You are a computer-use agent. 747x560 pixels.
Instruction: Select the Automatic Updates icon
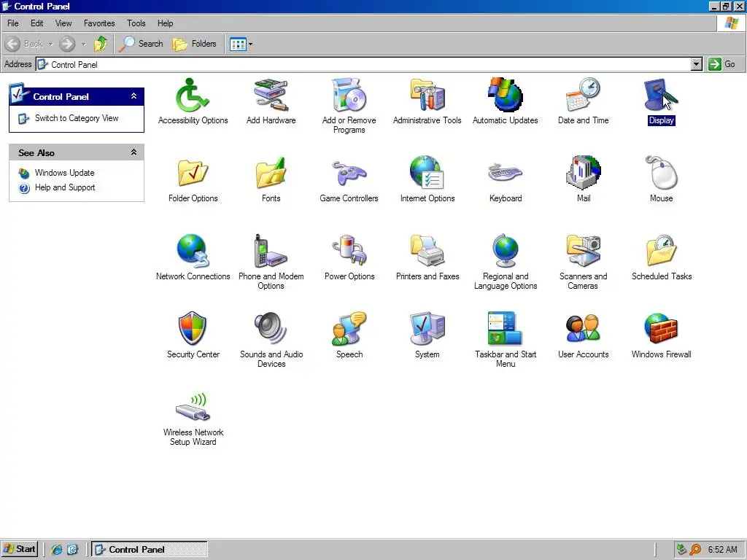click(505, 95)
